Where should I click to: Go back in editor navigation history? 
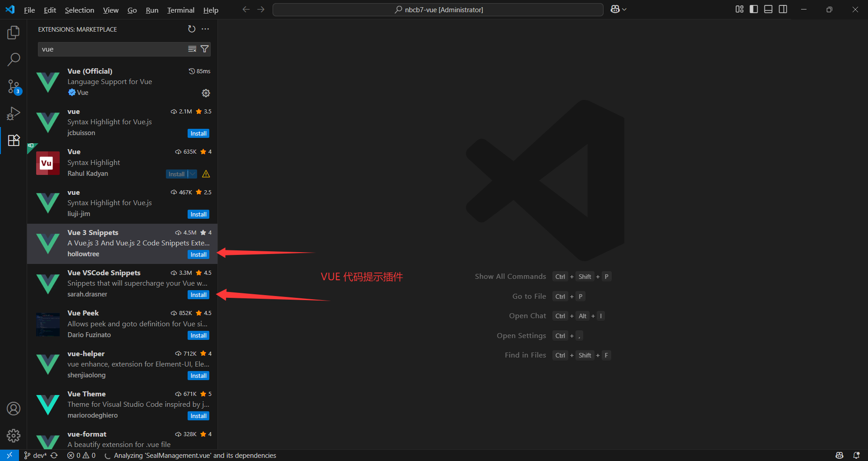point(246,9)
